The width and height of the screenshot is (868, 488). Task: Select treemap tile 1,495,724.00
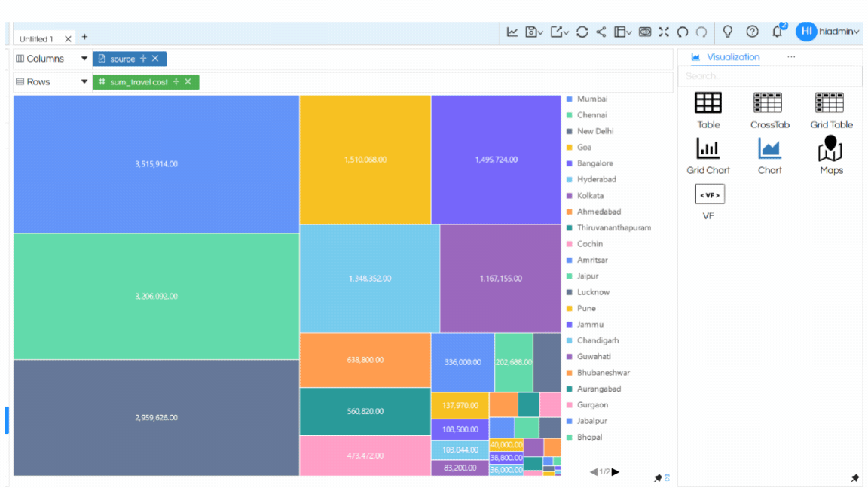click(x=496, y=160)
